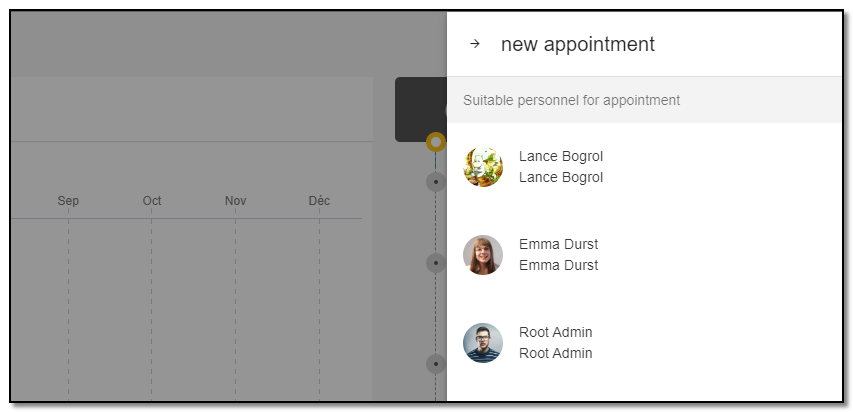The image size is (853, 412).
Task: Choose Lance Bogrol from personnel list
Action: [645, 167]
